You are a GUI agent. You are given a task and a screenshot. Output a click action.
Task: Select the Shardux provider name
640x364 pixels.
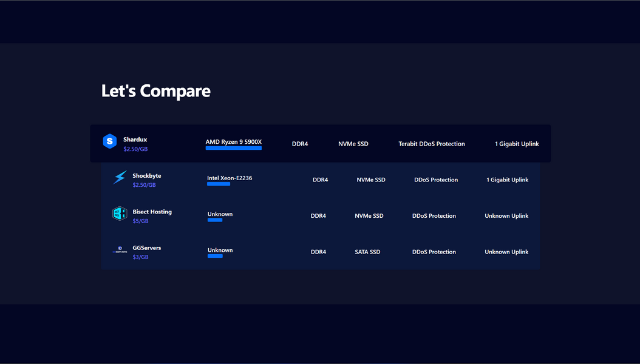135,140
